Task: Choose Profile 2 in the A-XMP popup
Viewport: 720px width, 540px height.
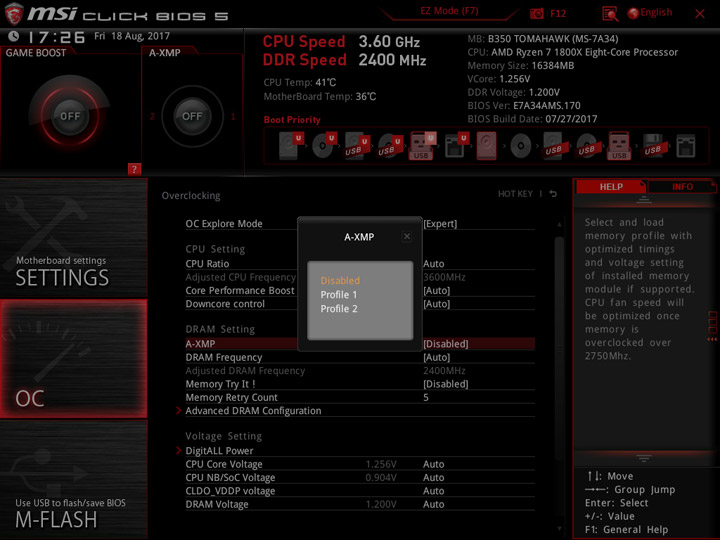Action: [x=339, y=309]
